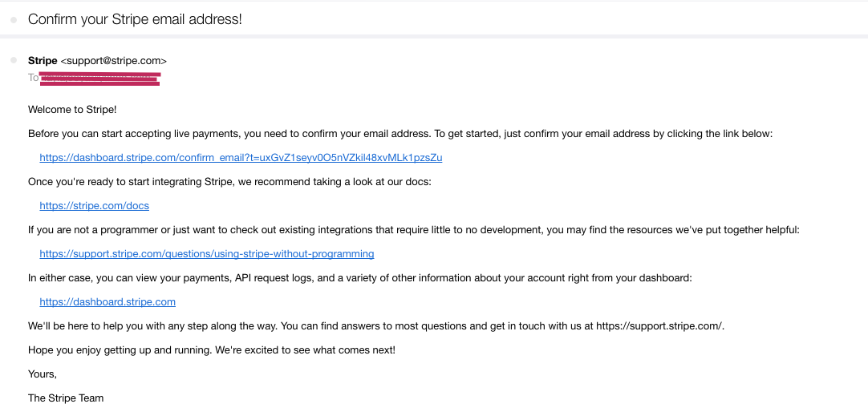The image size is (868, 416).
Task: Open the Stripe confirm email link
Action: (x=241, y=158)
